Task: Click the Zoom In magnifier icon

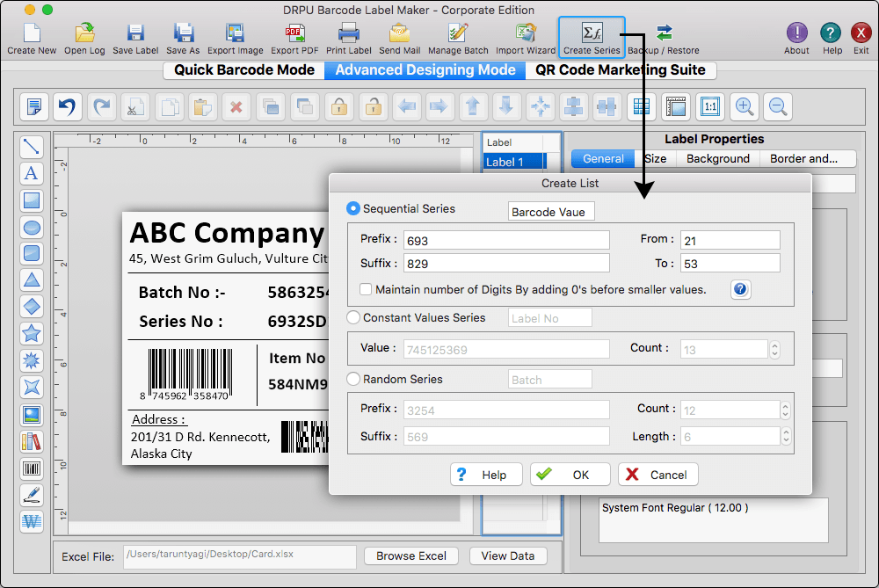Action: click(x=744, y=106)
